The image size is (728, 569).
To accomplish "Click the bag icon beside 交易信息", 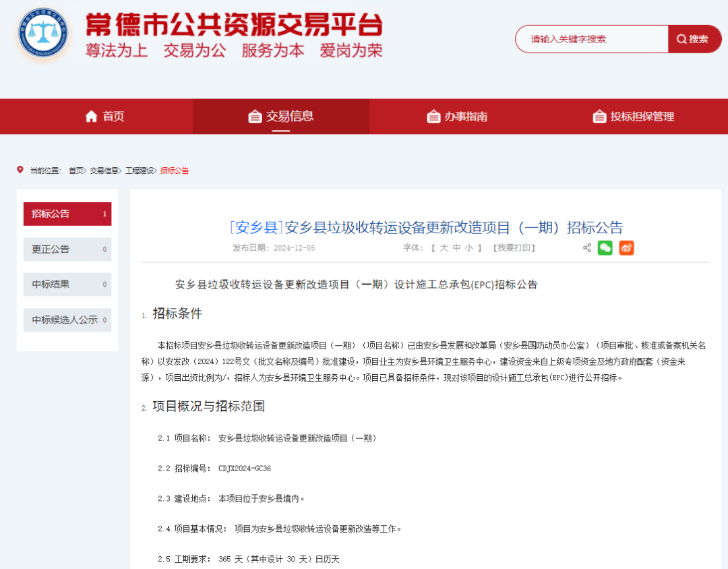I will pos(255,116).
